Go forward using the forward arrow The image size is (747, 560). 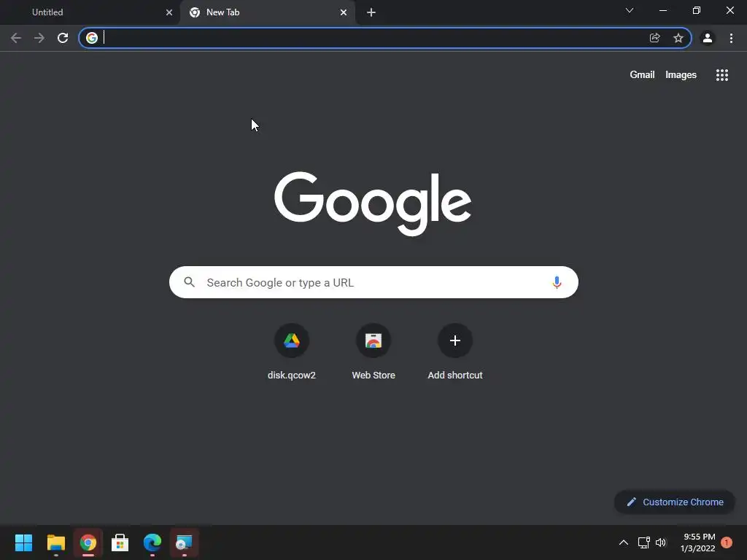pyautogui.click(x=39, y=38)
